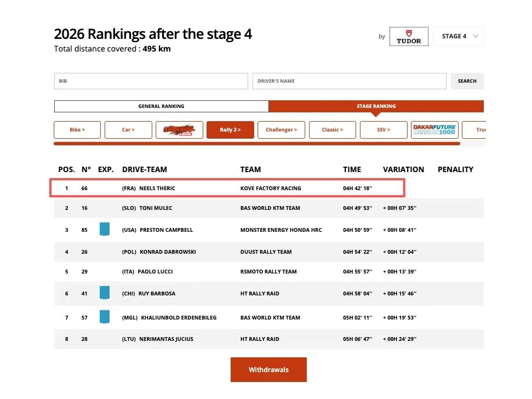Focus the BIB input field
The height and width of the screenshot is (399, 532).
tap(151, 81)
